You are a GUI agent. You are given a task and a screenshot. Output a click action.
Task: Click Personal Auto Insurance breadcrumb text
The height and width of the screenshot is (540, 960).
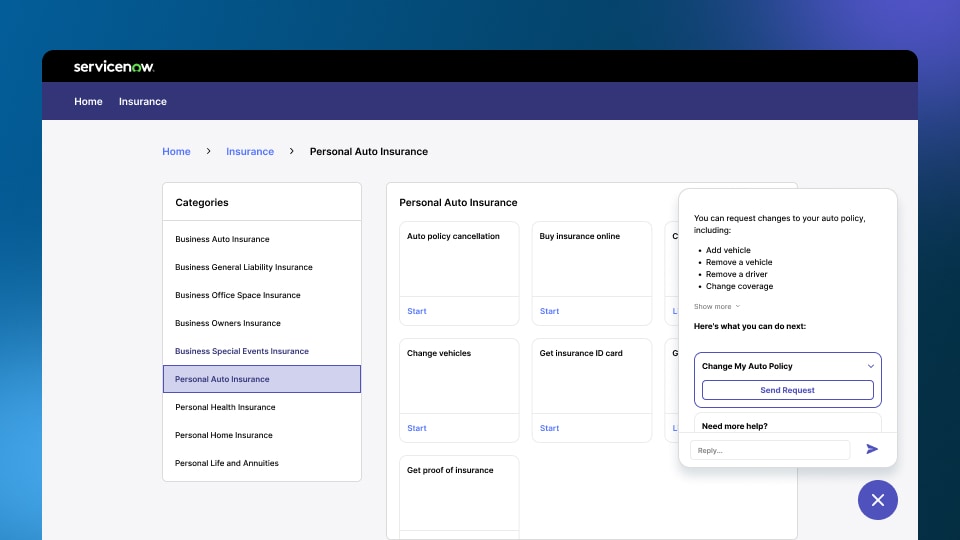[x=369, y=151]
